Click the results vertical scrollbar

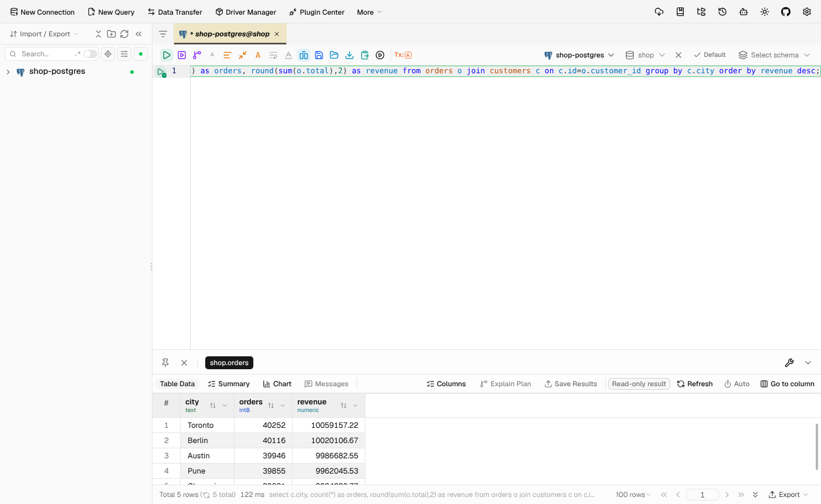(x=817, y=446)
